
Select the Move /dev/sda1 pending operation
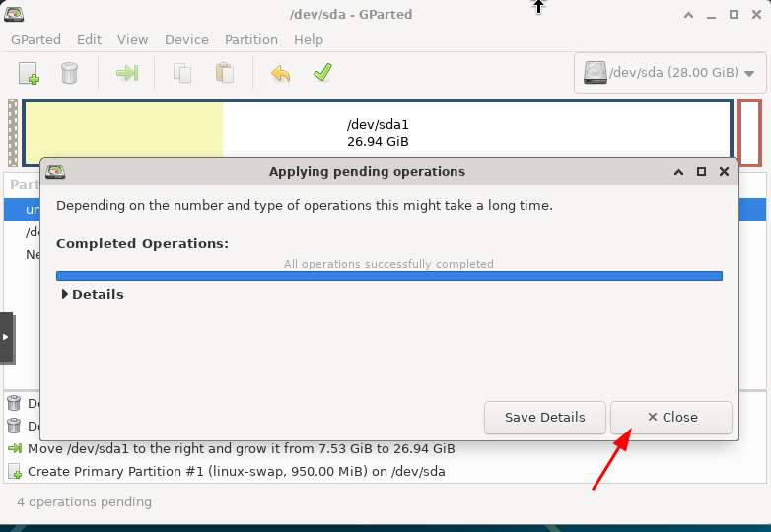click(x=241, y=448)
